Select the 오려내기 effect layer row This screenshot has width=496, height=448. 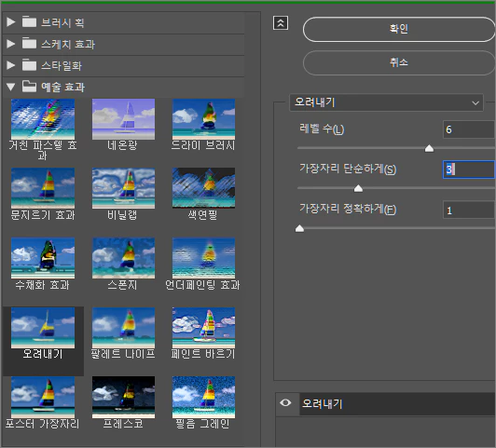click(x=397, y=404)
